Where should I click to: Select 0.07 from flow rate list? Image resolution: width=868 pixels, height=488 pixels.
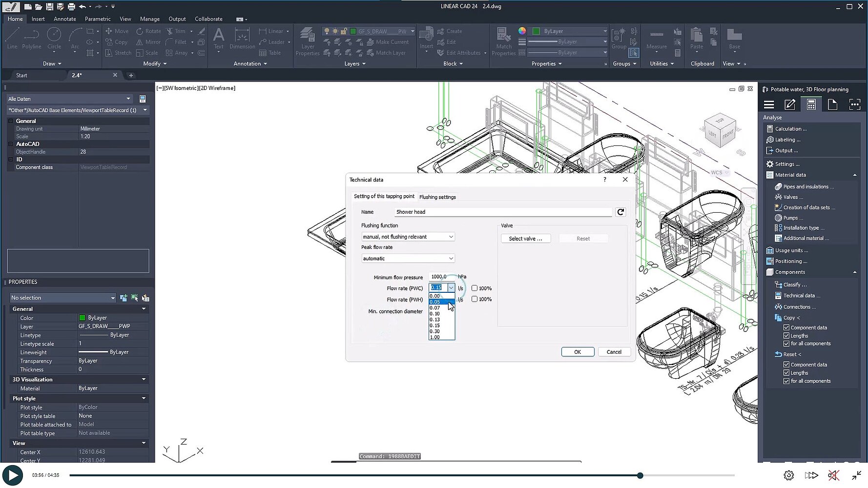coord(435,308)
